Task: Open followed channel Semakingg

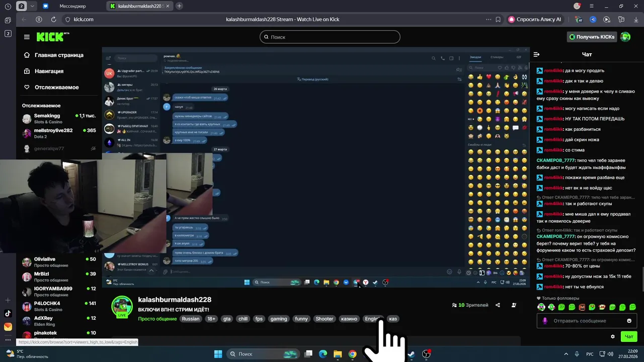Action: point(59,119)
